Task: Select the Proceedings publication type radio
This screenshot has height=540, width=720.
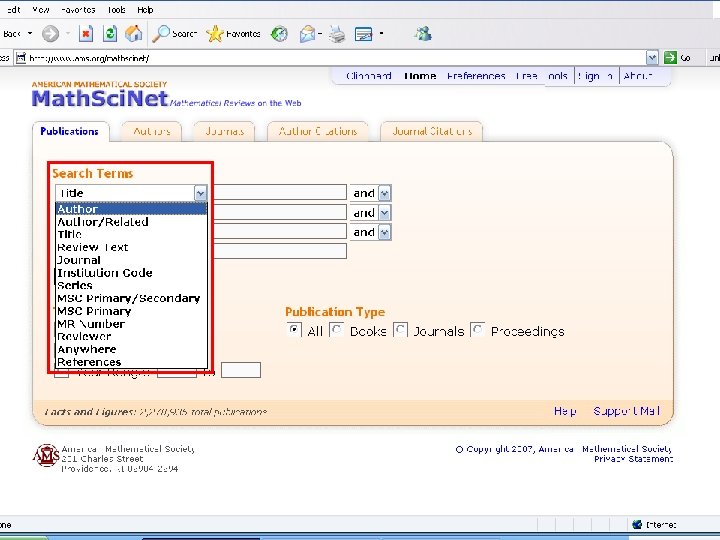Action: tap(478, 330)
